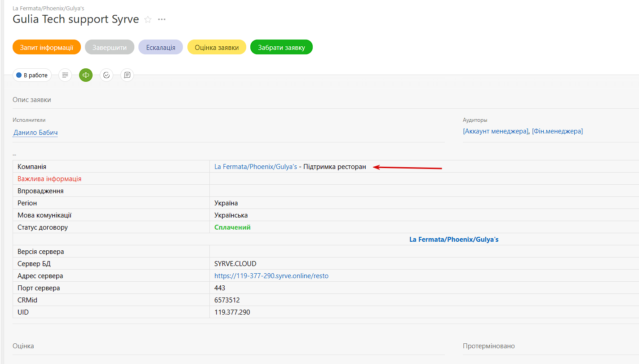Open the [Фін.менеджера] auditor link
Screen dimensions: 639x364
tap(557, 131)
